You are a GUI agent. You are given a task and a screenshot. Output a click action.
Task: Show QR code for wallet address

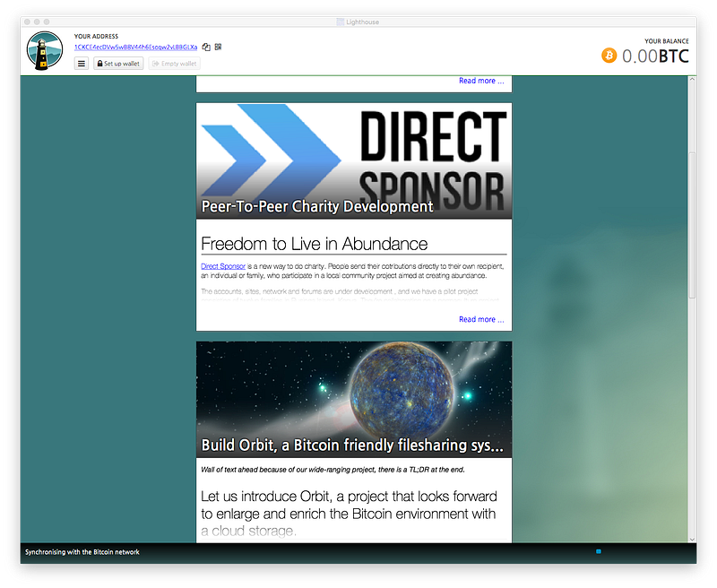pos(218,47)
